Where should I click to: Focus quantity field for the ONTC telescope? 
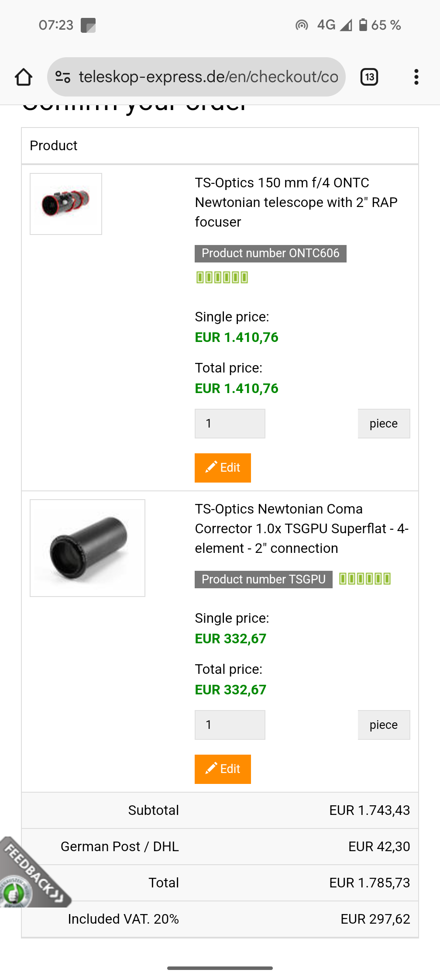[230, 424]
